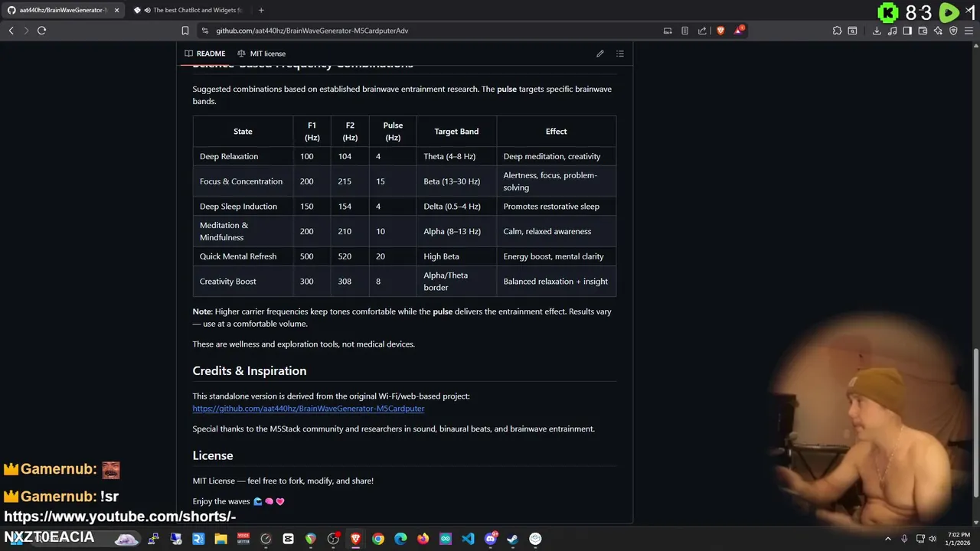The height and width of the screenshot is (551, 980).
Task: Open Arduino IDE from the taskbar
Action: coord(446,539)
